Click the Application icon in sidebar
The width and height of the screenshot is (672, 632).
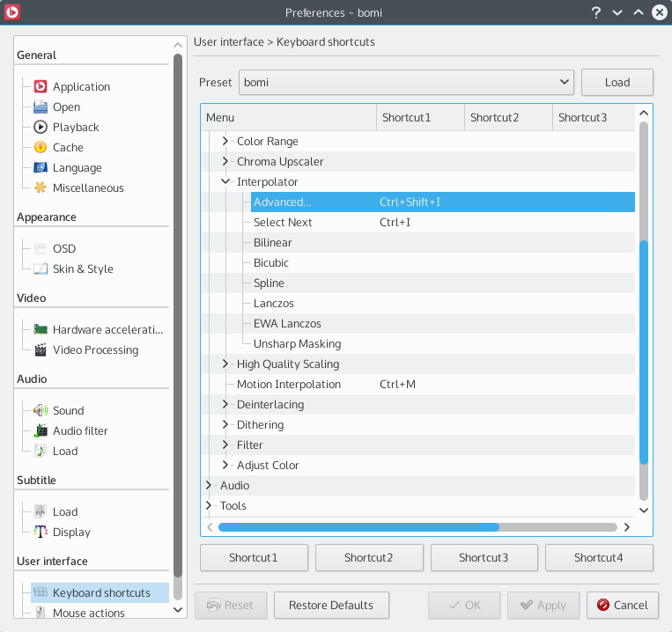pyautogui.click(x=40, y=86)
